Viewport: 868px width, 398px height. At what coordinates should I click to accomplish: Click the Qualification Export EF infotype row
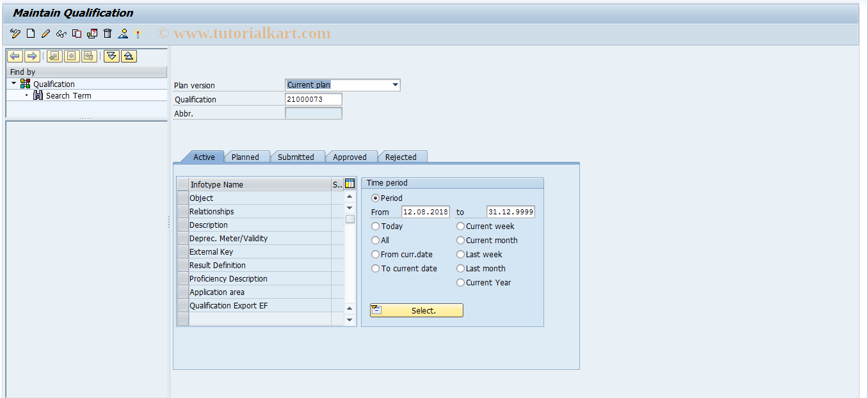point(260,305)
